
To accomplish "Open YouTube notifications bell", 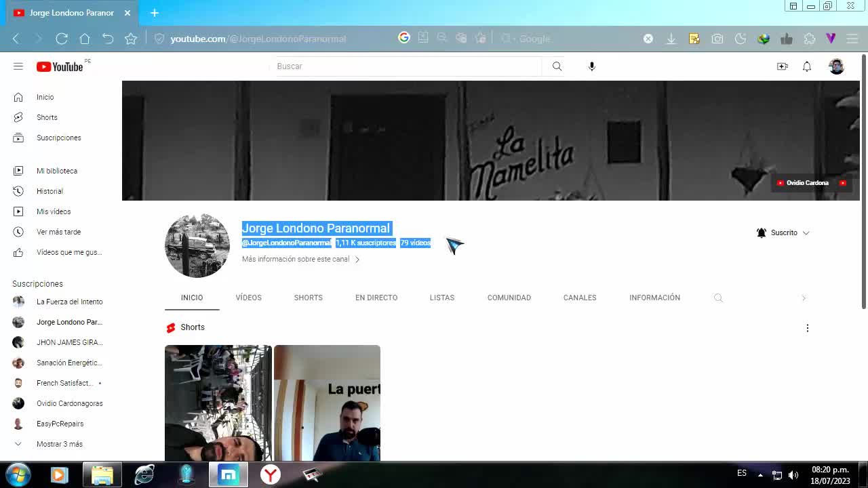I will coord(807,66).
